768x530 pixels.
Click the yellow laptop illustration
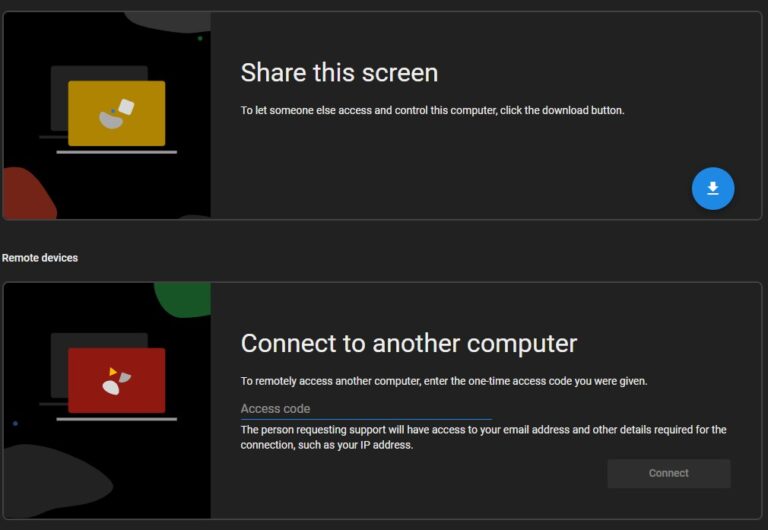coord(116,114)
